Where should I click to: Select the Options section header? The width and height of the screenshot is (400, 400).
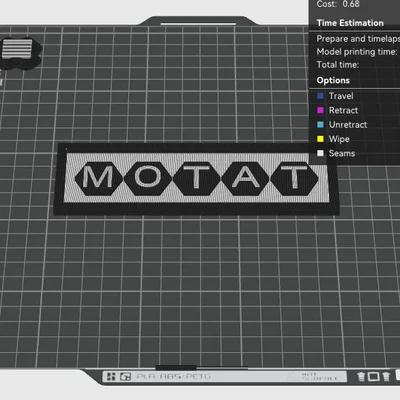333,80
